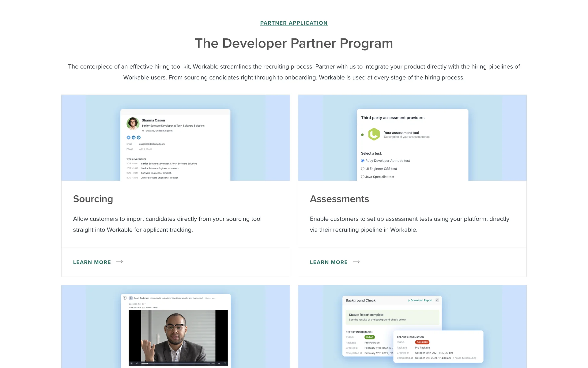The width and height of the screenshot is (588, 368).
Task: Click the Twitter icon on Sharma's profile
Action: click(x=129, y=137)
